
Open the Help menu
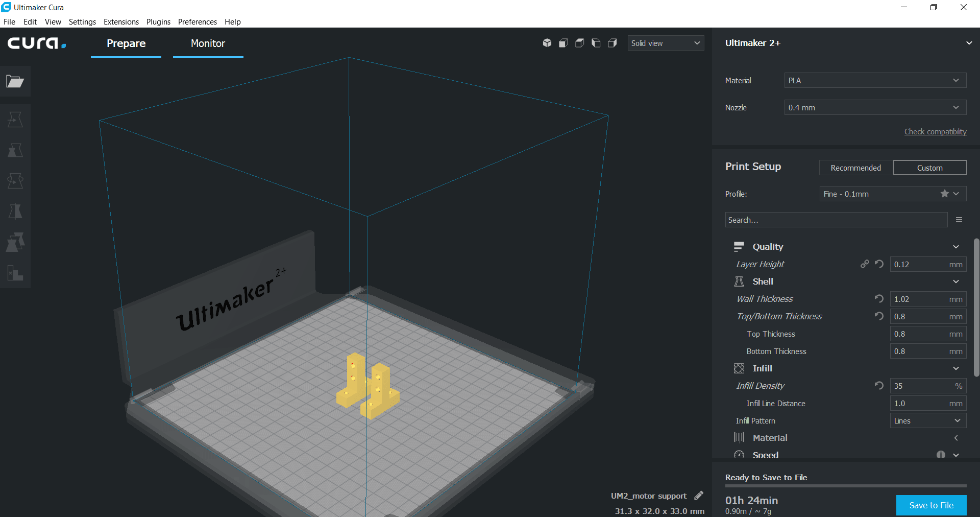(232, 21)
